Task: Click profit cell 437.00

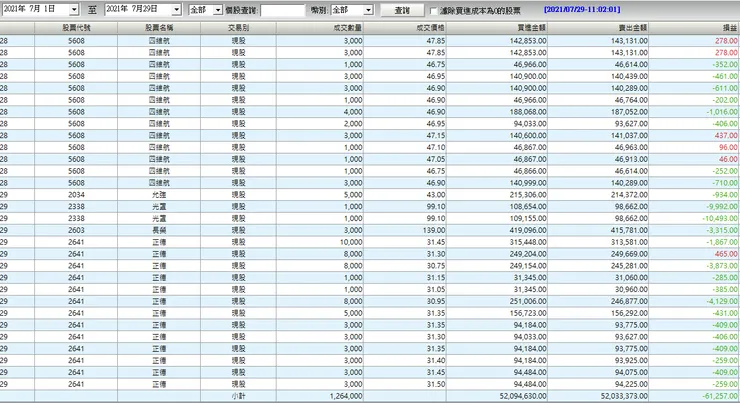Action: point(725,135)
